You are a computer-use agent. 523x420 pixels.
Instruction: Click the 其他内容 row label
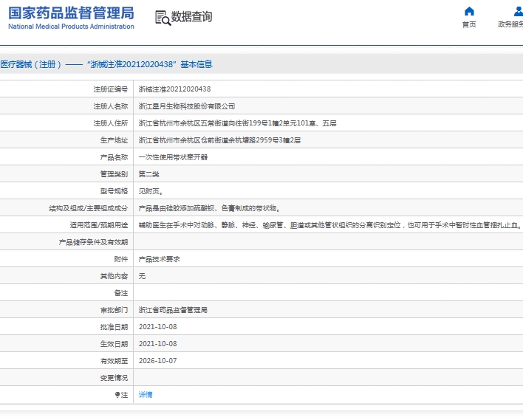coord(114,276)
